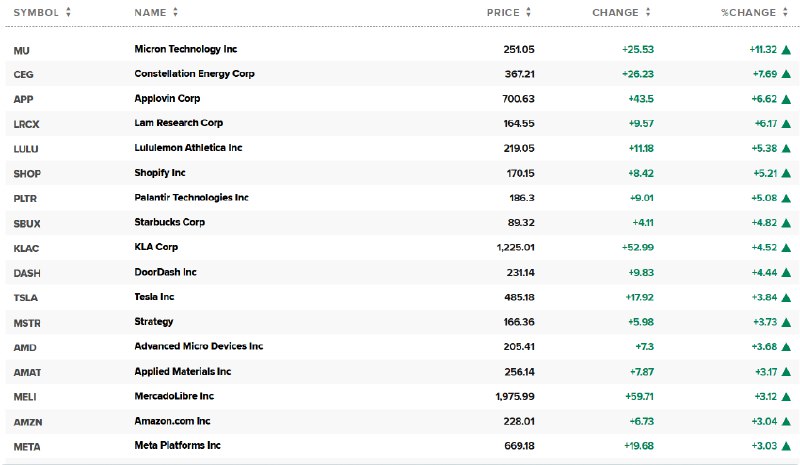800x465 pixels.
Task: Click the SYMBOL column header label
Action: point(36,12)
